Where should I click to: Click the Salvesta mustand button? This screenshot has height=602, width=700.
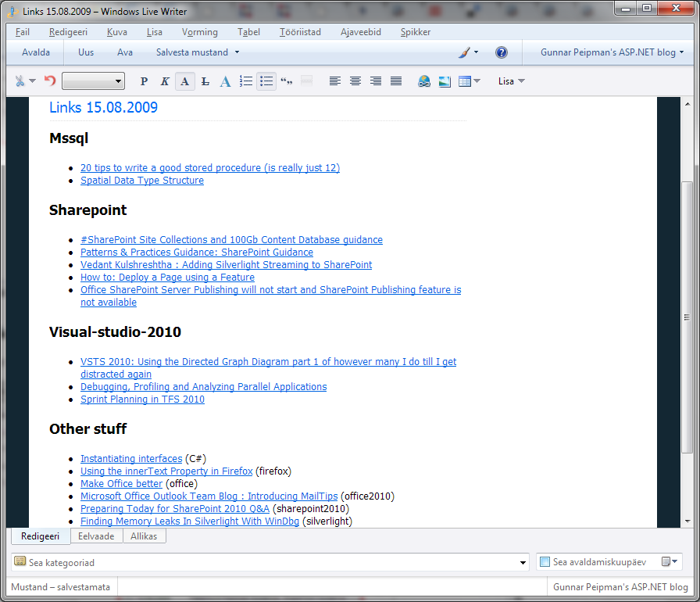pyautogui.click(x=192, y=52)
